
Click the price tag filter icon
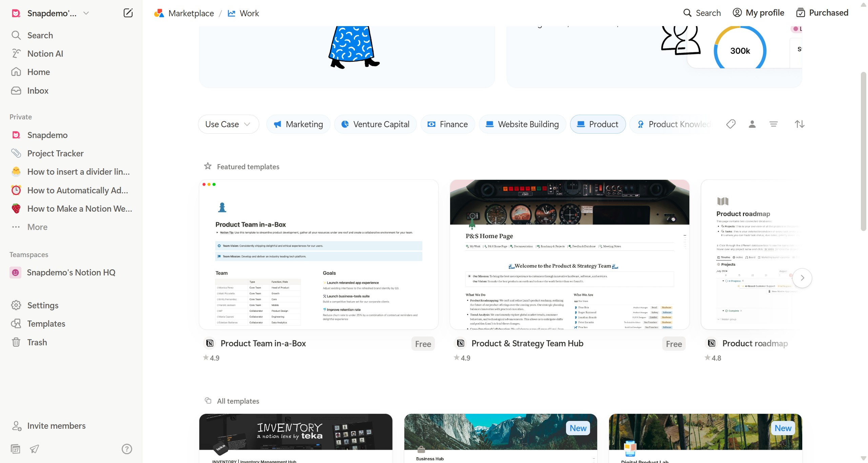[731, 124]
